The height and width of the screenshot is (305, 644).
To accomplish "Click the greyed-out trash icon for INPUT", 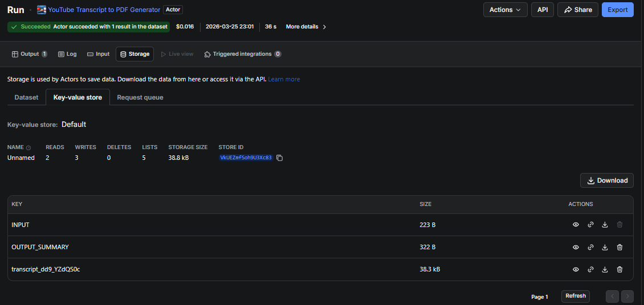I will point(619,225).
